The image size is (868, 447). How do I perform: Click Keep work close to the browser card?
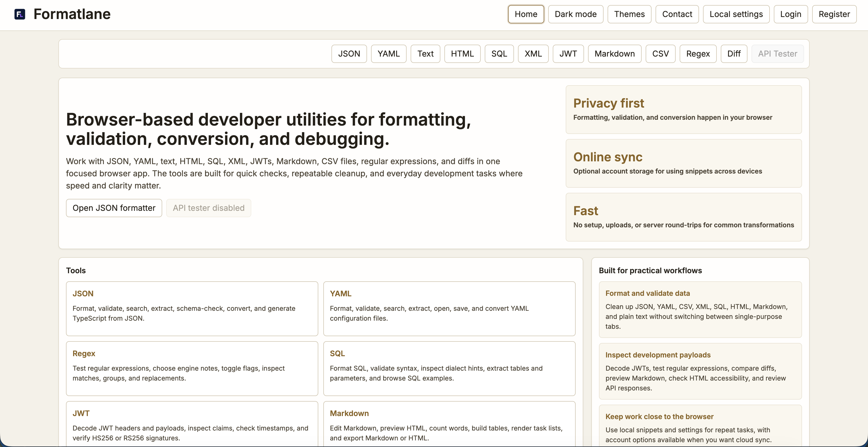point(700,426)
